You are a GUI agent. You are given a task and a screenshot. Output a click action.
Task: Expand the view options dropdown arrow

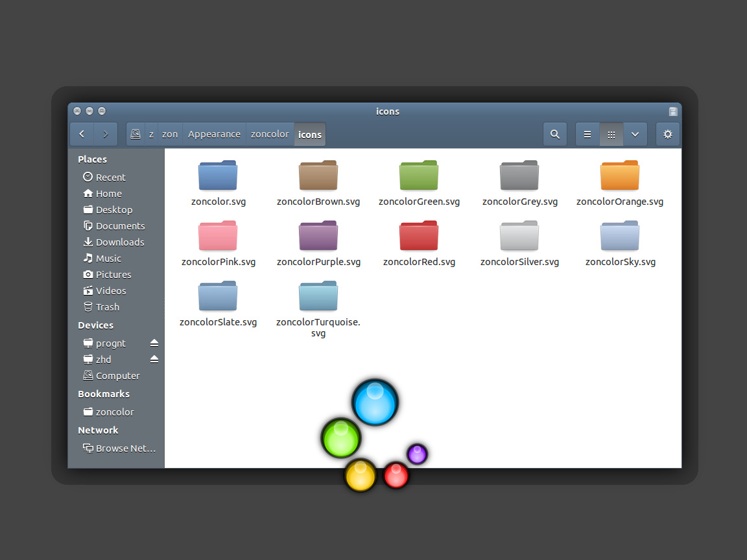tap(635, 134)
